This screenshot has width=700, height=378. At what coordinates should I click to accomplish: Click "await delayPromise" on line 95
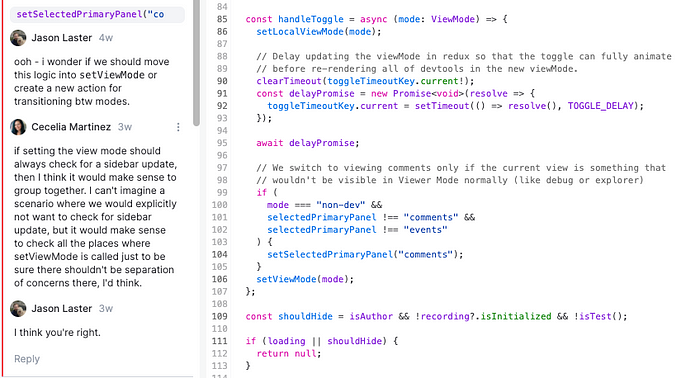click(305, 143)
